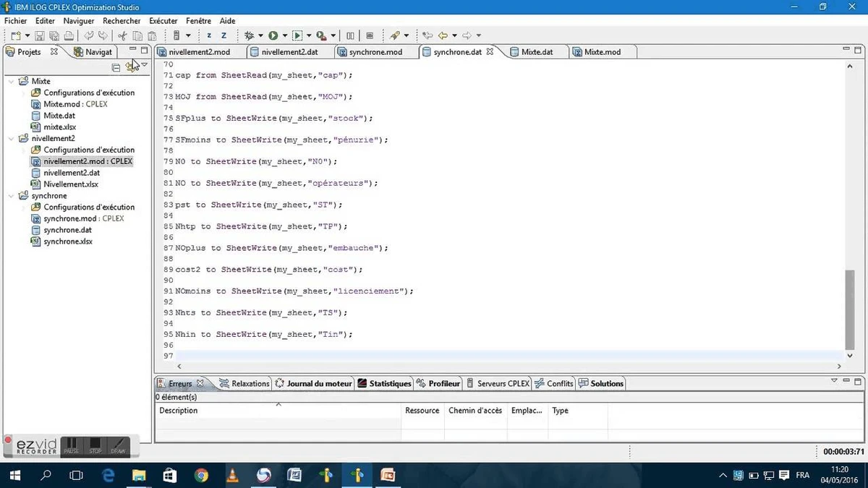Switch to the Mixte.dat editor tab

[537, 52]
